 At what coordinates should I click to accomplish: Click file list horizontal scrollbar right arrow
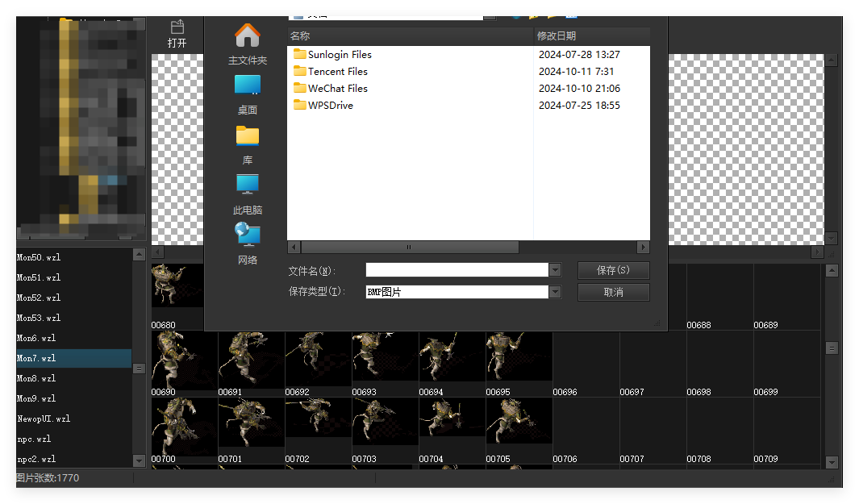pyautogui.click(x=644, y=247)
